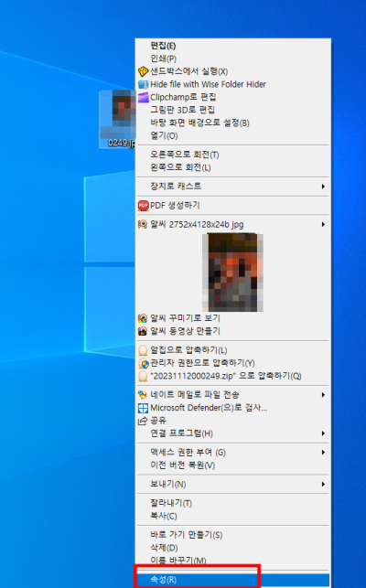366x588 pixels.
Task: Click the icon beside 알씨 동영상 만들기
Action: click(143, 331)
